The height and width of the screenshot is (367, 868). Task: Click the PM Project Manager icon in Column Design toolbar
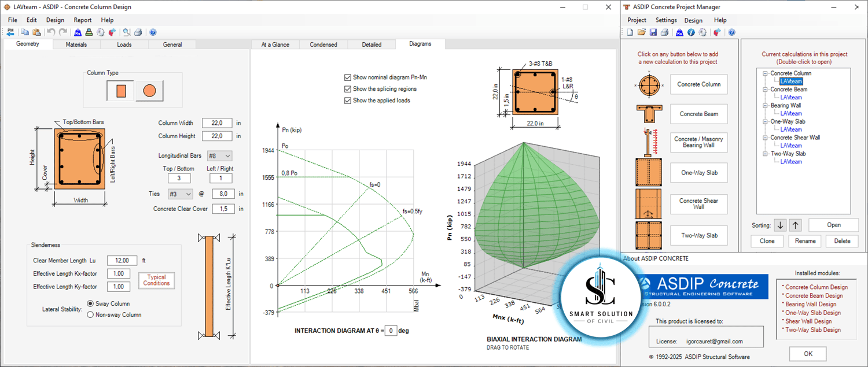tap(10, 32)
